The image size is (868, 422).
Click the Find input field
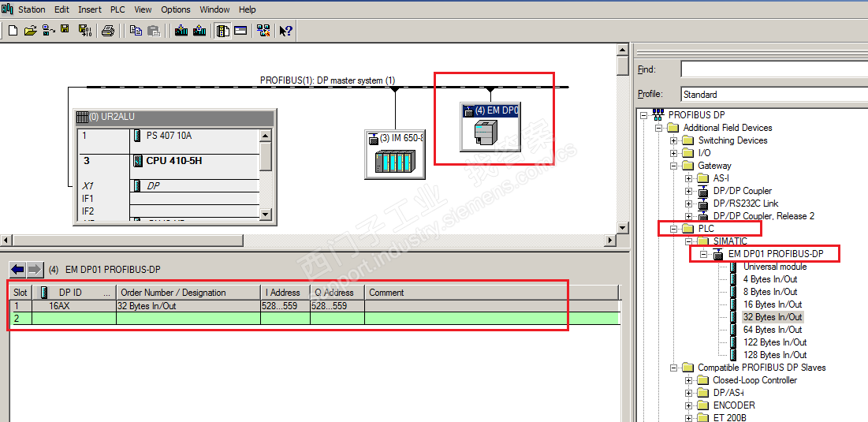click(x=774, y=69)
